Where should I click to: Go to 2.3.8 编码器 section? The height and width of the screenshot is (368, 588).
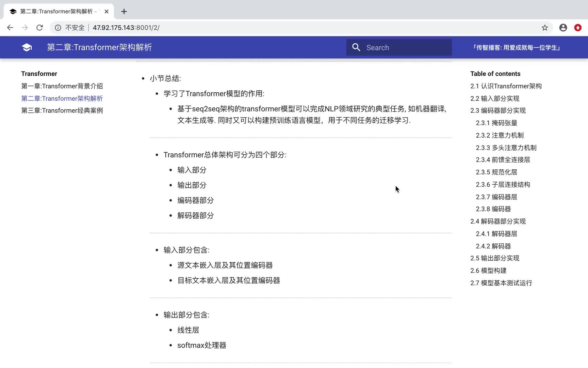(493, 209)
